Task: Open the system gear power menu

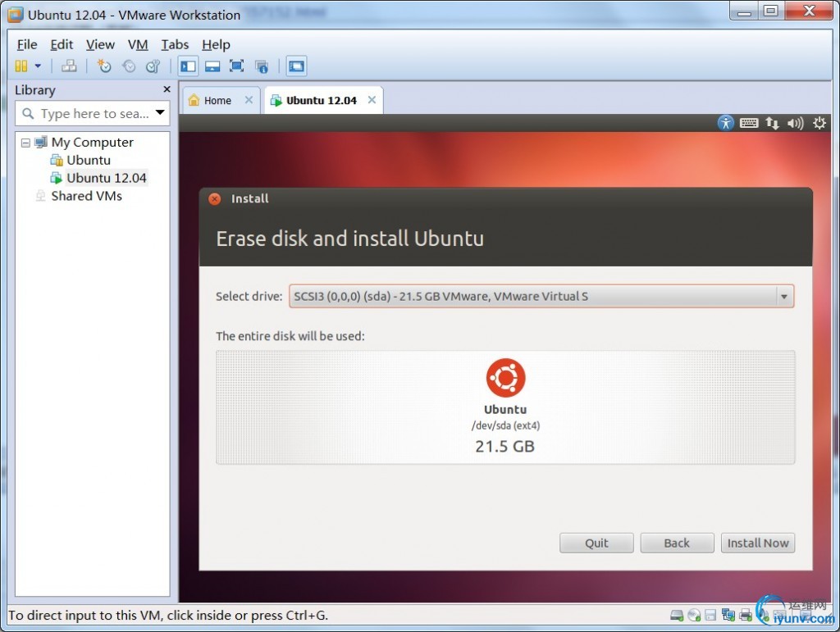Action: [819, 123]
